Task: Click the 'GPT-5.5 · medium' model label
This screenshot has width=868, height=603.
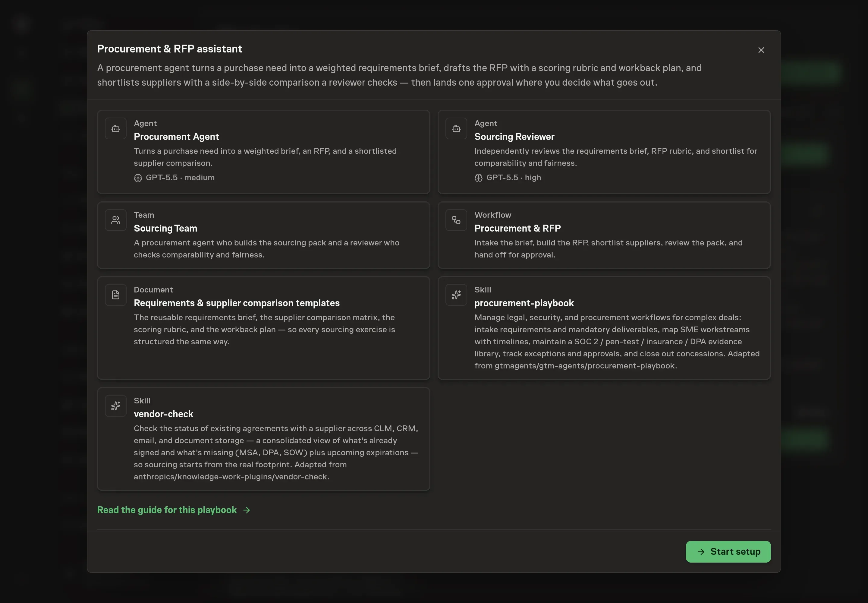Action: [x=180, y=178]
